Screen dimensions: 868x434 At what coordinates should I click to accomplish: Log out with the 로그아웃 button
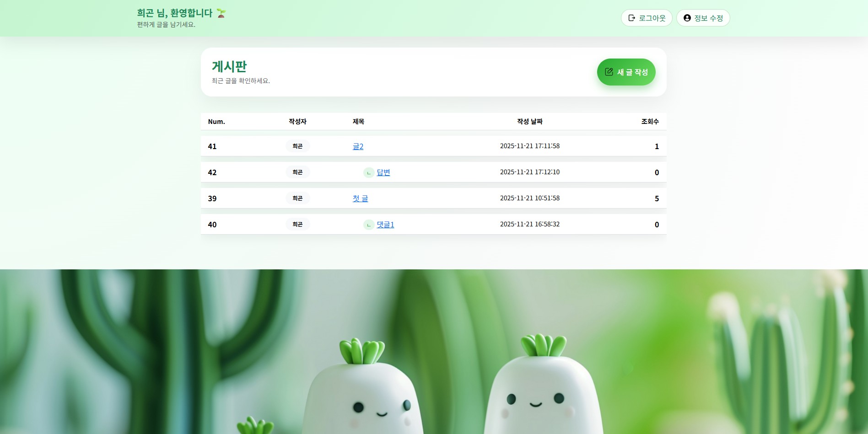click(647, 18)
